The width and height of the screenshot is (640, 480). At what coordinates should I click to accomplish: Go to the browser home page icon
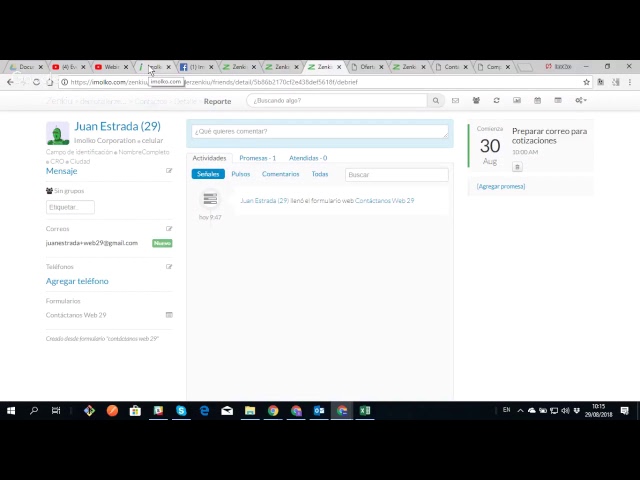point(50,82)
